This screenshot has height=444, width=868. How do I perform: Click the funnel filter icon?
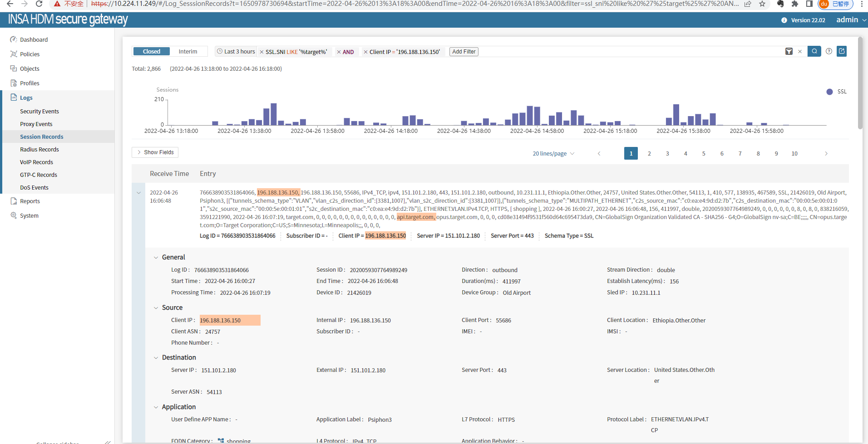coord(789,52)
